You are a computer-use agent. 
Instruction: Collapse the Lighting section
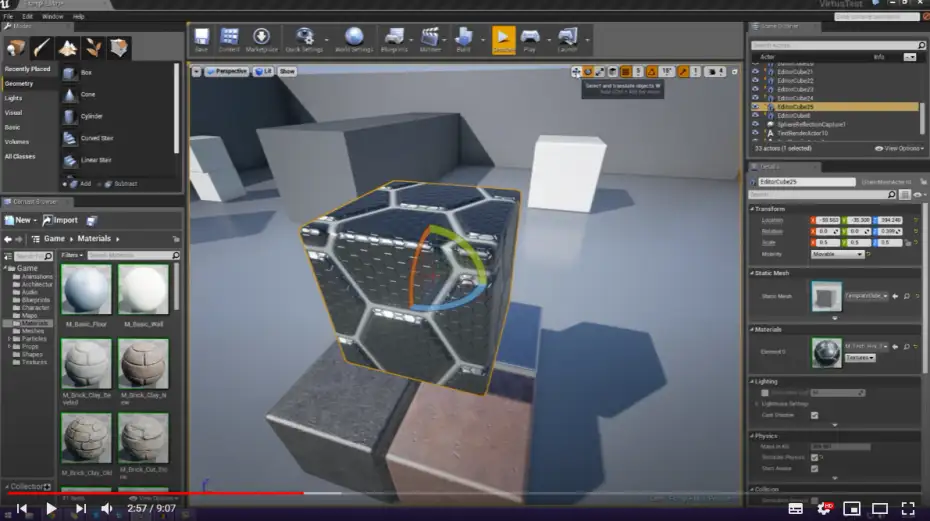[752, 382]
